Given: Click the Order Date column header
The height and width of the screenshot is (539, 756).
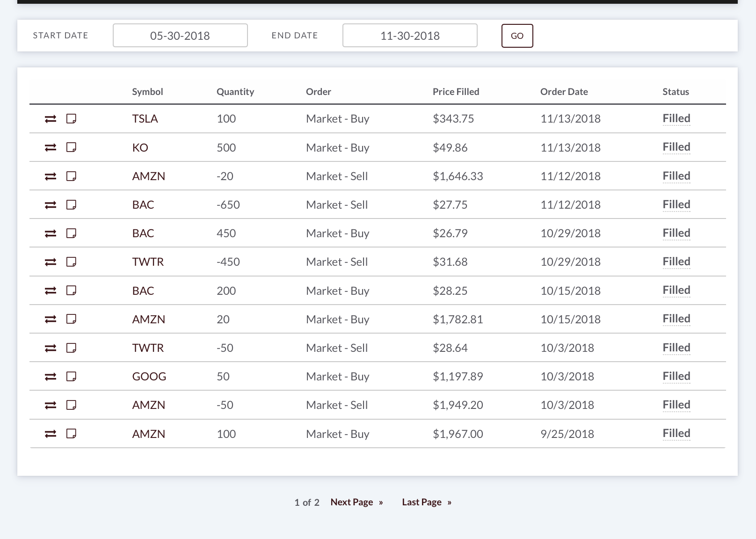Looking at the screenshot, I should tap(564, 92).
